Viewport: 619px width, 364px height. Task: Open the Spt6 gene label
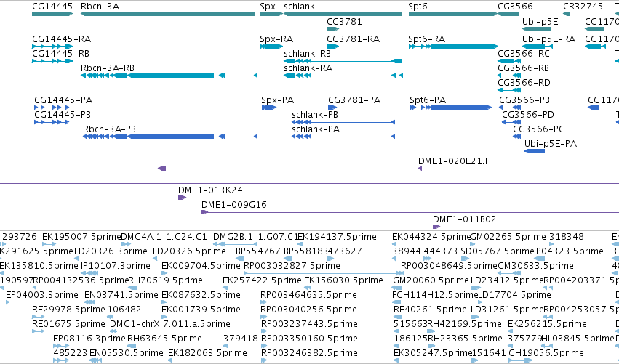[x=418, y=7]
